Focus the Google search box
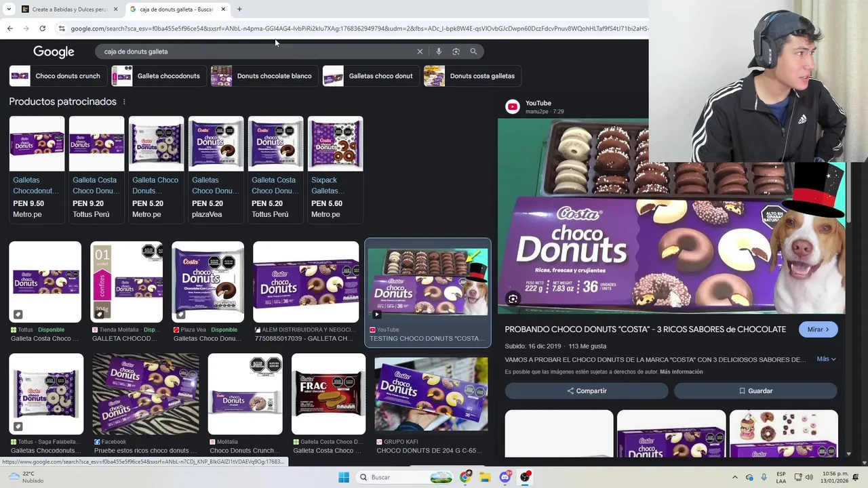The height and width of the screenshot is (488, 868). click(256, 52)
